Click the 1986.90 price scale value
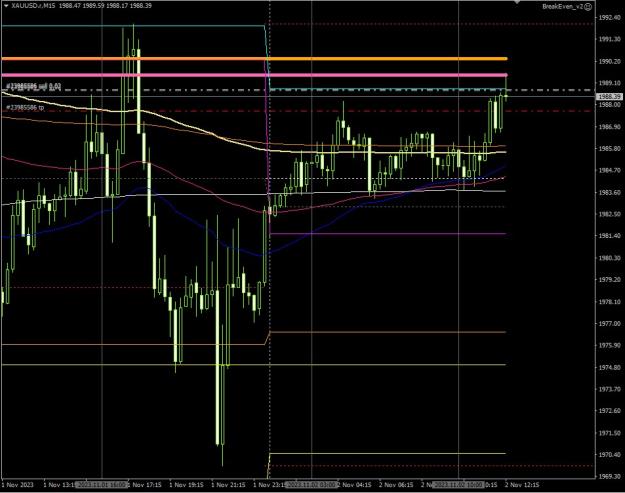625x493 pixels. [609, 127]
